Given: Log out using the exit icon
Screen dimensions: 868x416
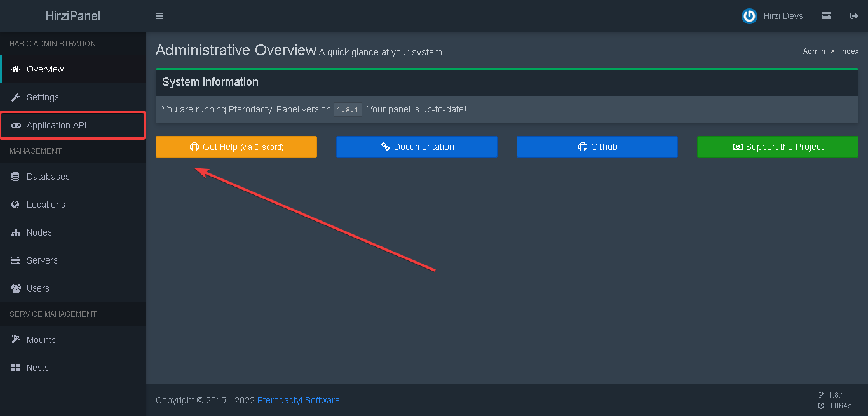Looking at the screenshot, I should (x=854, y=15).
